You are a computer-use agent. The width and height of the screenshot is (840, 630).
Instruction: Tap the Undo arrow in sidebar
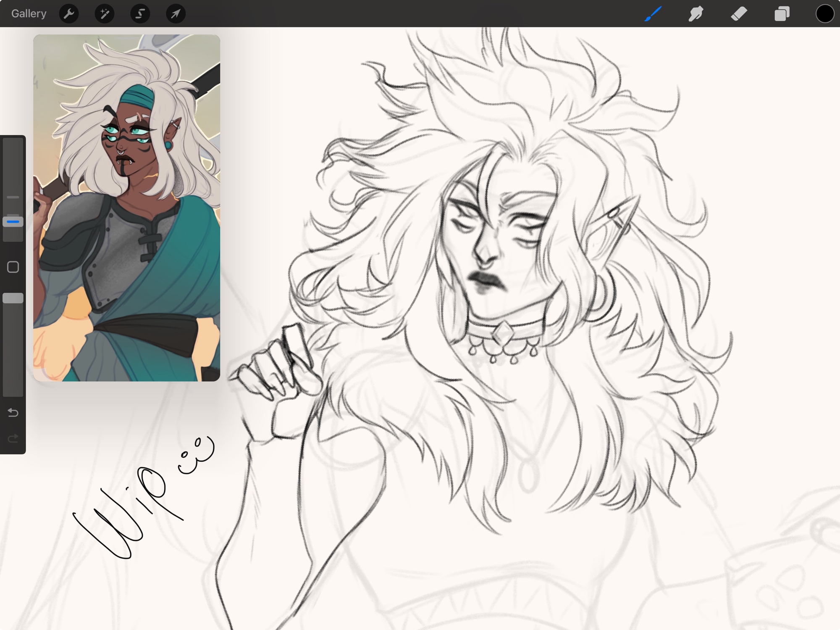[13, 413]
